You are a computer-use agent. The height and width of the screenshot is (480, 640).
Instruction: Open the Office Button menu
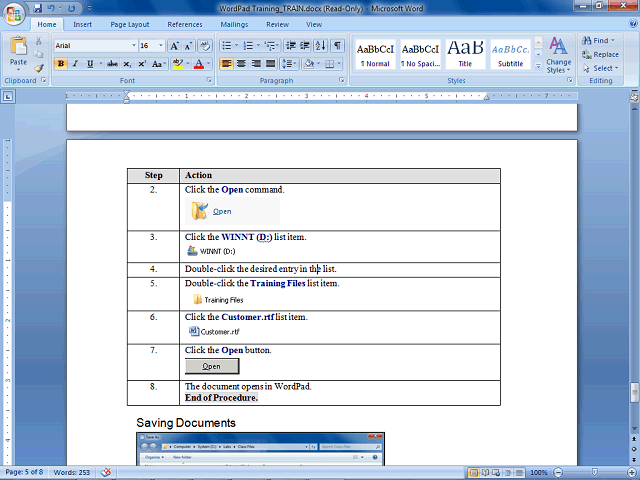tap(13, 14)
